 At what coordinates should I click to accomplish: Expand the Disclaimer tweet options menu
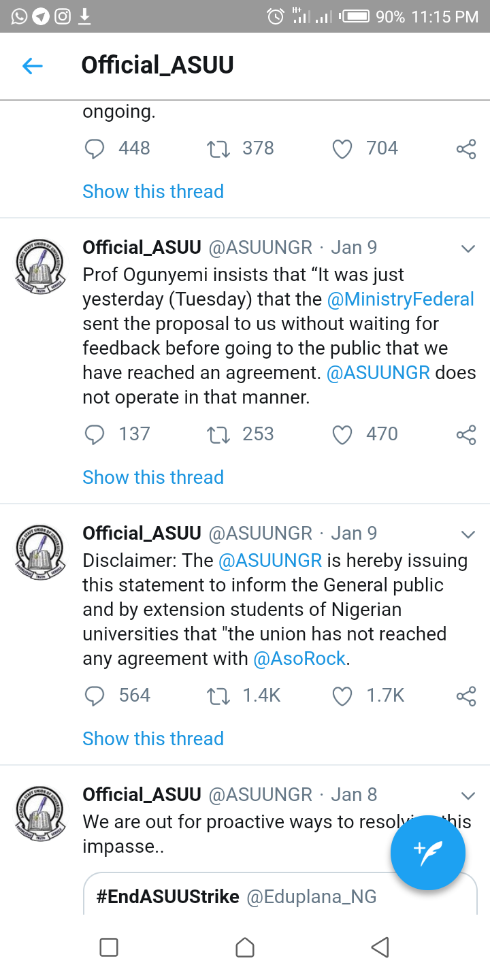click(x=468, y=534)
